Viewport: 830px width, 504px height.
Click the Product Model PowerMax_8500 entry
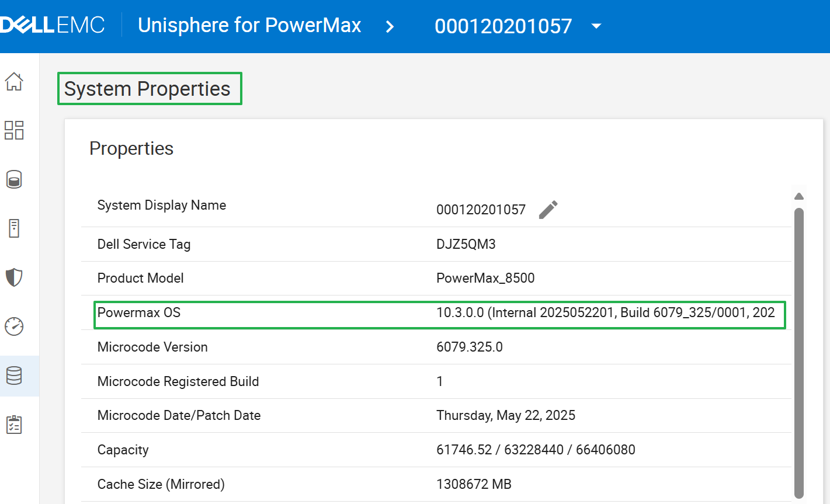coord(485,278)
